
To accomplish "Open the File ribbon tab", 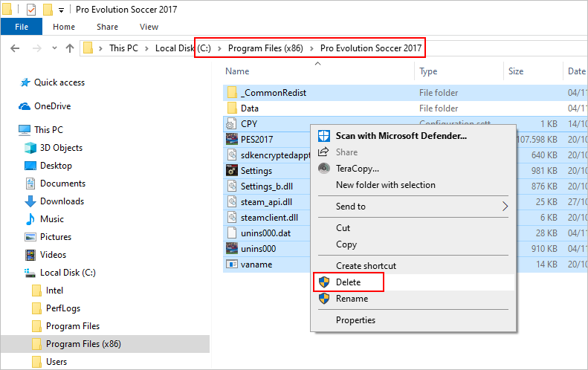I will pos(22,27).
